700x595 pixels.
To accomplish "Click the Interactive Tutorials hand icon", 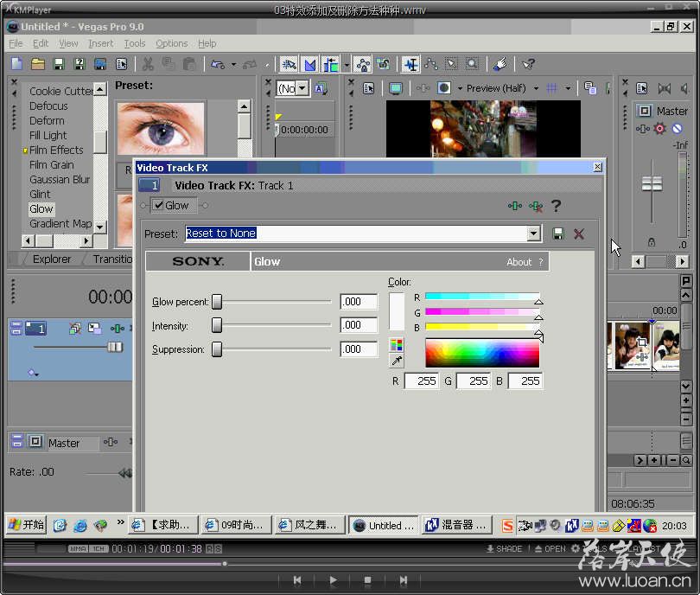I will pyautogui.click(x=500, y=64).
